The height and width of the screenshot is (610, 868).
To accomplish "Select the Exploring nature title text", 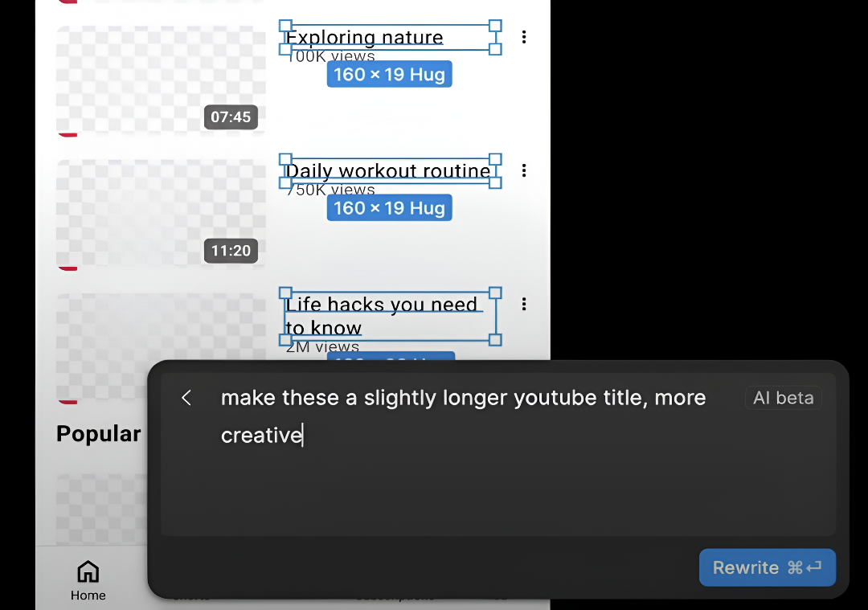I will point(365,37).
